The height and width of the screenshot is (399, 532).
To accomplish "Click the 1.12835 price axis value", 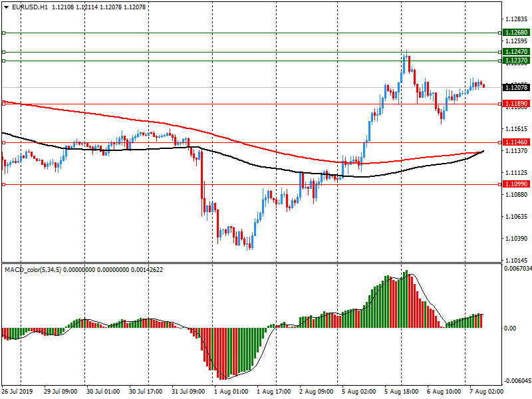I will coord(517,19).
